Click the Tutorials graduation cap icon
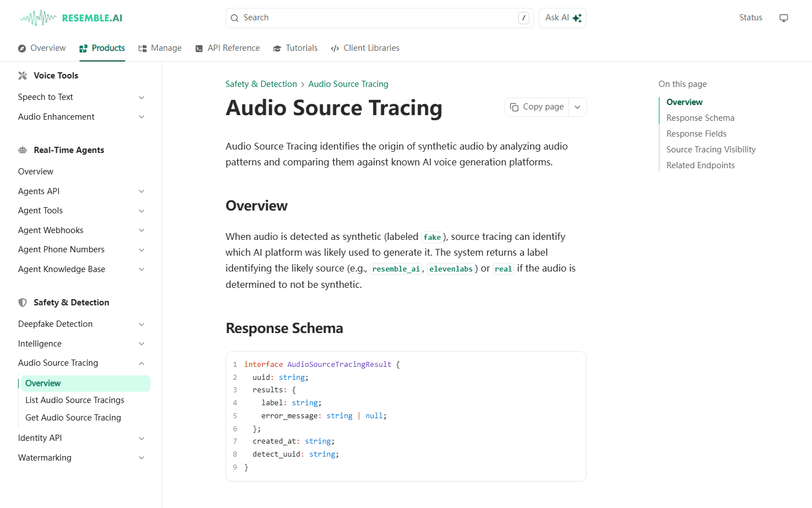Screen dimensions: 812x508 (277, 49)
